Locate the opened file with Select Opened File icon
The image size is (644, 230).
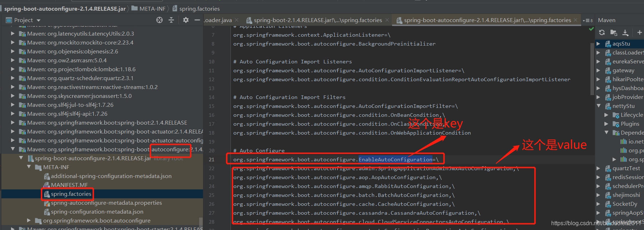tap(159, 20)
